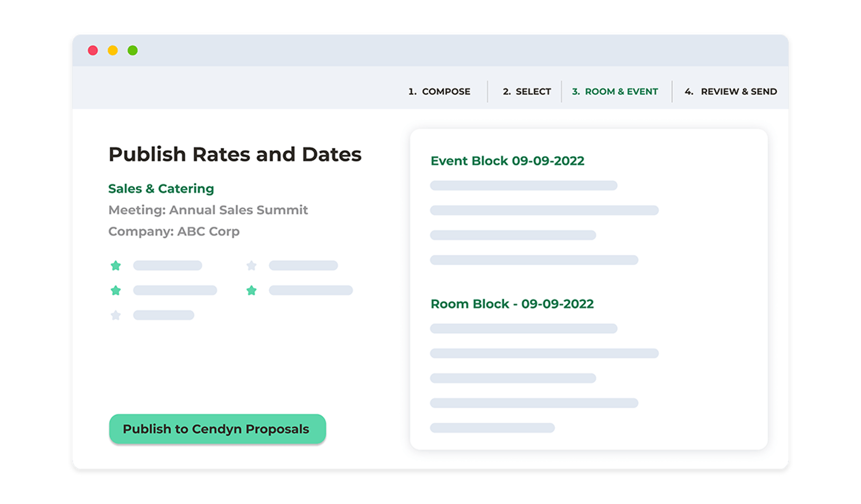This screenshot has height=504, width=861.
Task: Click the green star in right column
Action: click(251, 290)
